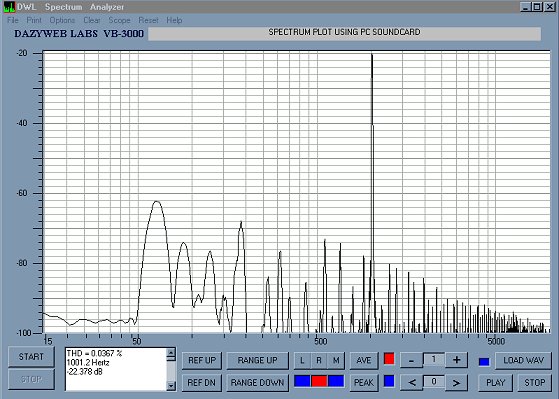Click the PLAY button
559x399 pixels.
pyautogui.click(x=496, y=383)
